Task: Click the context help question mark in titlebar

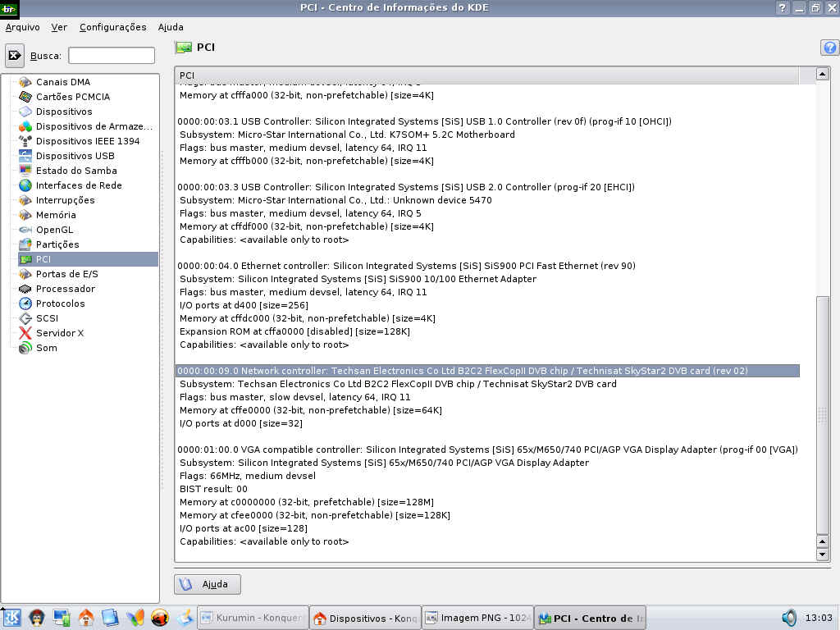Action: [783, 7]
